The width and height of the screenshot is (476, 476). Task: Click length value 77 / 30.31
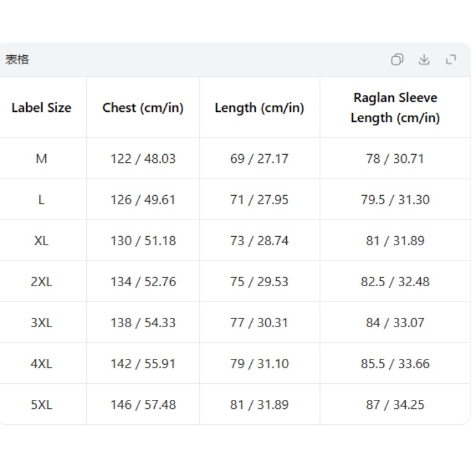tap(259, 322)
